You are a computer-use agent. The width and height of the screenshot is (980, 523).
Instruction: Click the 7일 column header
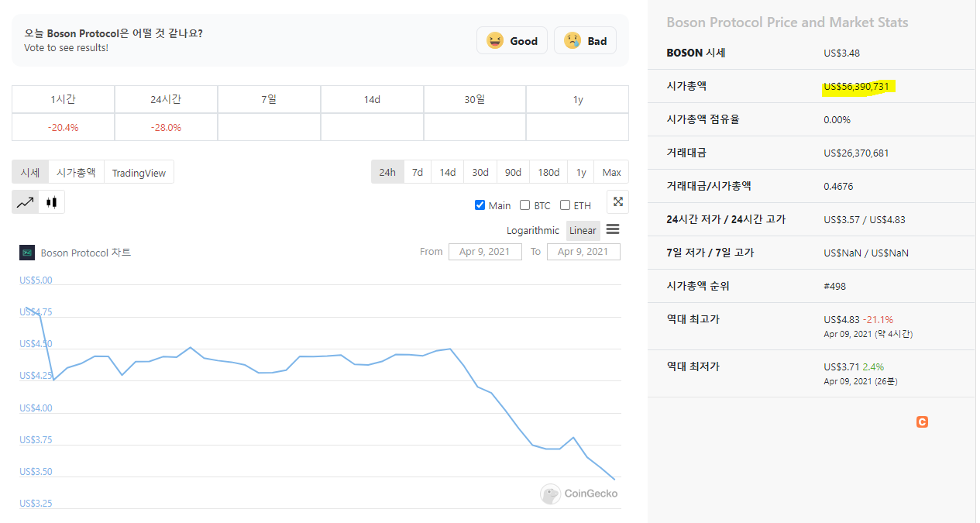269,99
